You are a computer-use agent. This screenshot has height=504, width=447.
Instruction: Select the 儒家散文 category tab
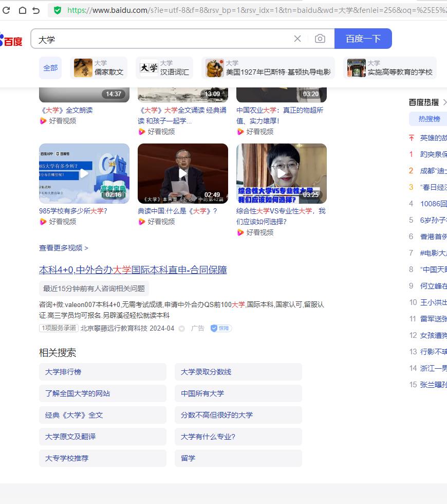pyautogui.click(x=99, y=68)
